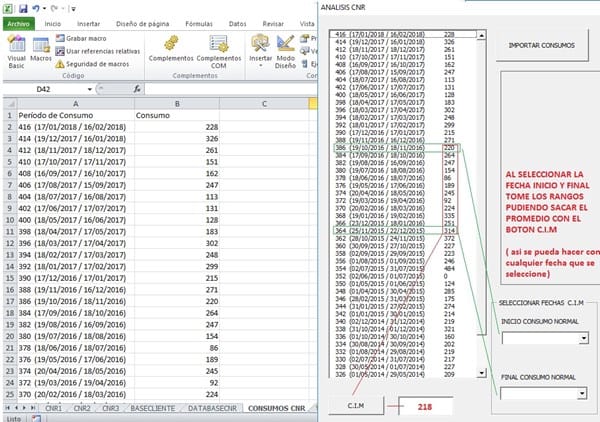Select cell A2 with period 416
This screenshot has width=600, height=422.
[75, 127]
